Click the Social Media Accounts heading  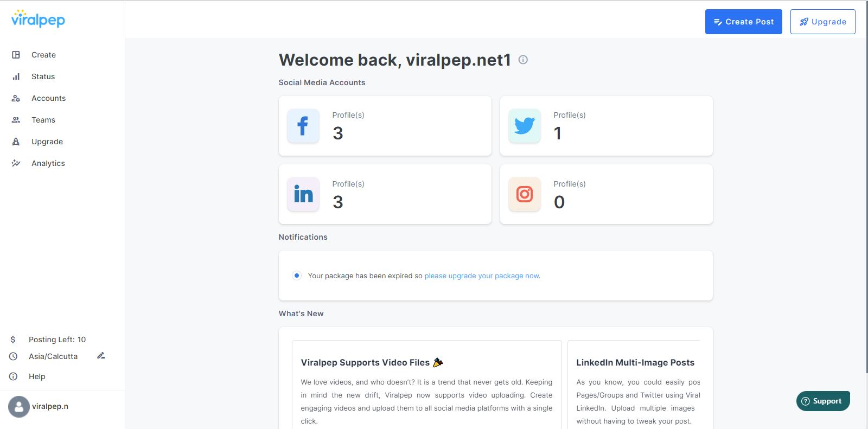click(322, 82)
